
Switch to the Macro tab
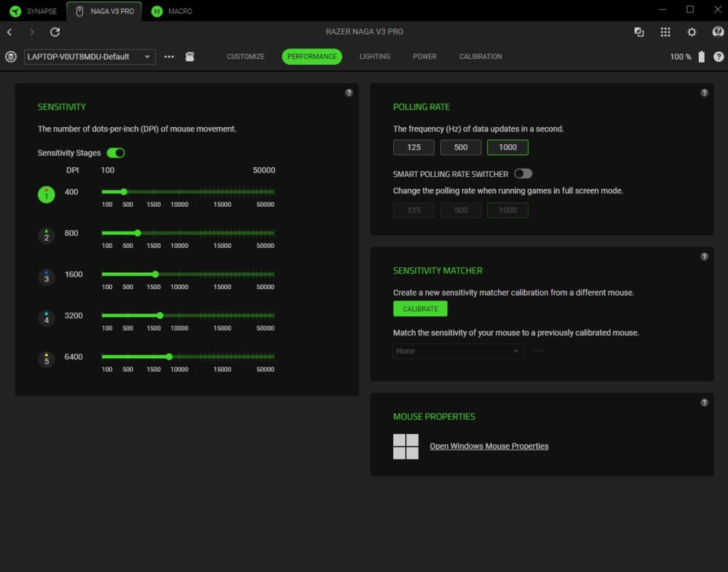click(x=172, y=11)
